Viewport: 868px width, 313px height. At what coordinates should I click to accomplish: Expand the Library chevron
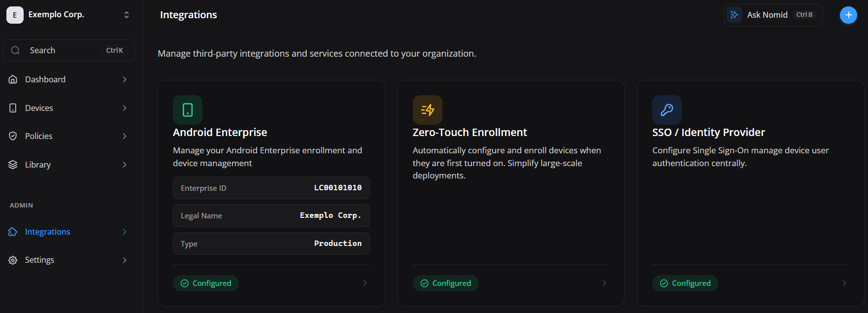pos(125,165)
